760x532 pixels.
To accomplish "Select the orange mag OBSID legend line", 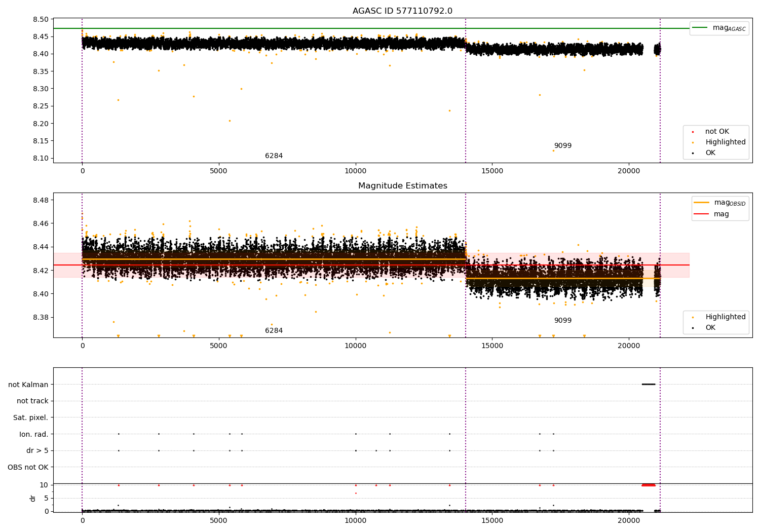I will (701, 203).
